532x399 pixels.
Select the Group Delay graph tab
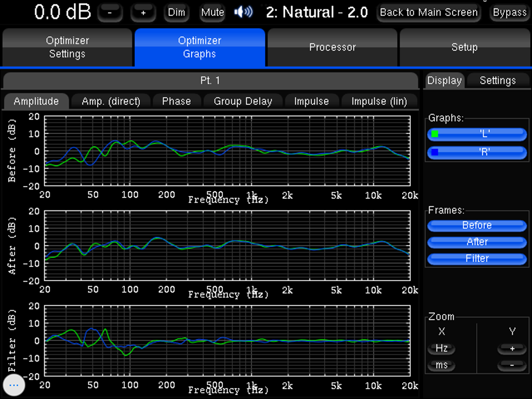coord(243,101)
